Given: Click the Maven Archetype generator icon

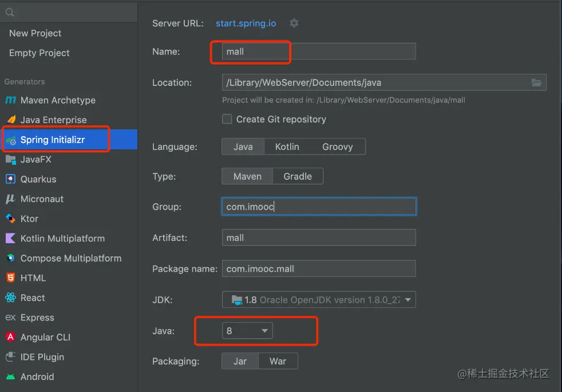Looking at the screenshot, I should [10, 100].
